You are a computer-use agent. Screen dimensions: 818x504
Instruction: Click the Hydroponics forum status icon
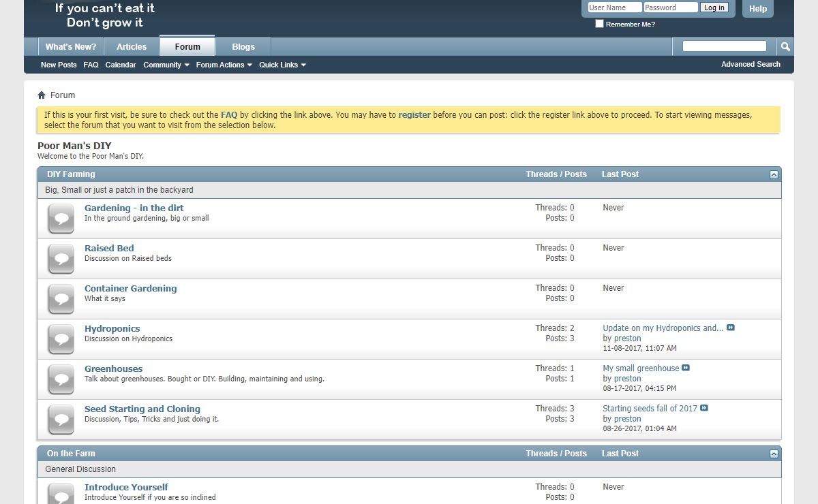coord(61,339)
